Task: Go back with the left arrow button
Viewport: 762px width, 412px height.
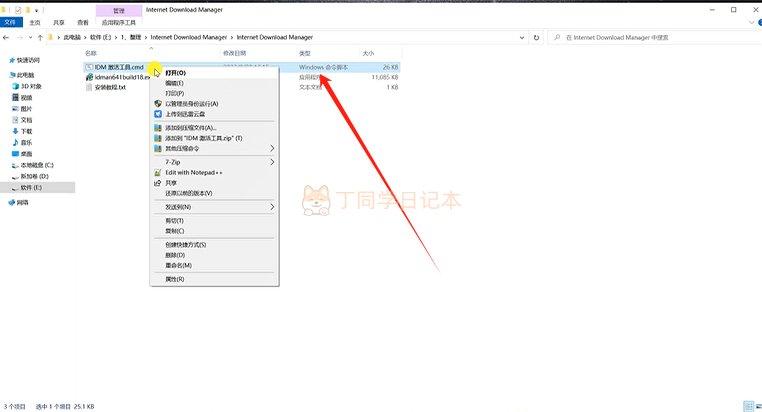Action: click(x=6, y=37)
